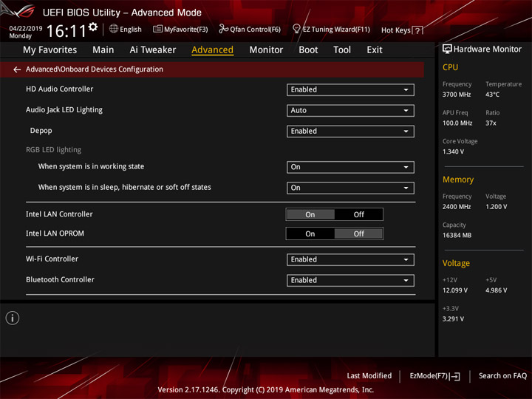Viewport: 532px width, 399px height.
Task: Select the HD Audio Controller label
Action: pos(59,89)
